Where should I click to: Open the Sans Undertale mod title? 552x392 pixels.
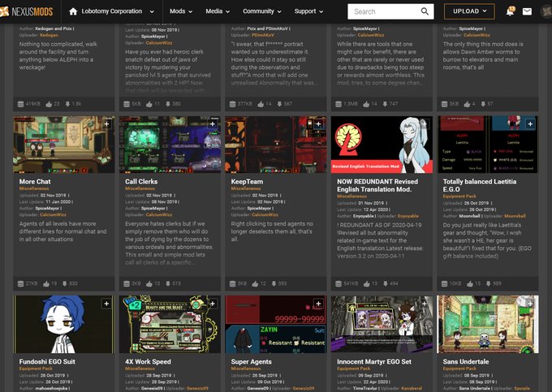coord(466,361)
